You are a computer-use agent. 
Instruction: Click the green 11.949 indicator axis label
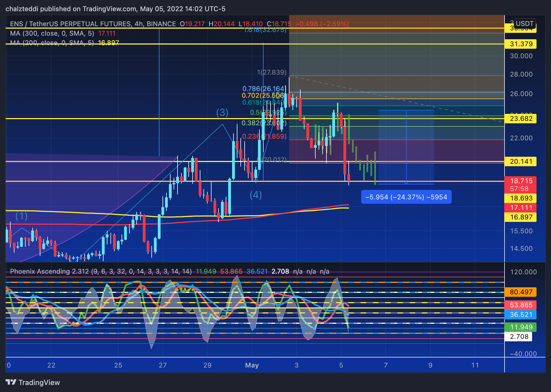(x=520, y=327)
